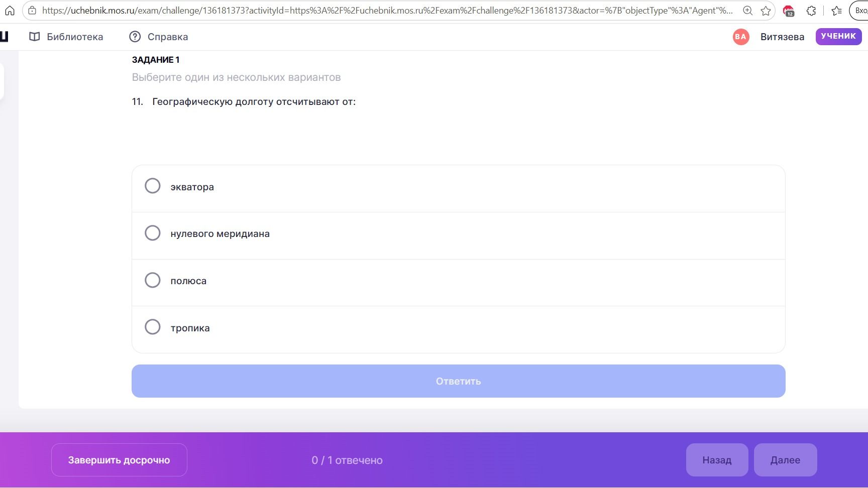Click the Справка question mark icon

[135, 37]
